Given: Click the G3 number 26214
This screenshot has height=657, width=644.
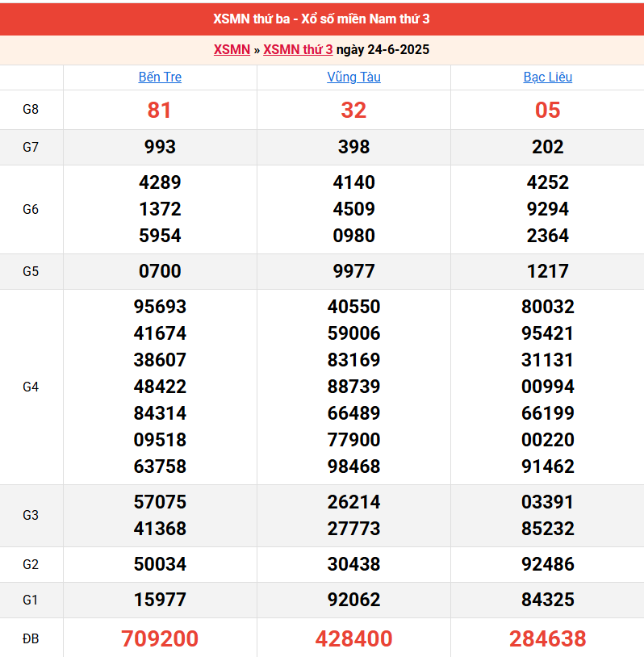Looking at the screenshot, I should click(354, 502).
